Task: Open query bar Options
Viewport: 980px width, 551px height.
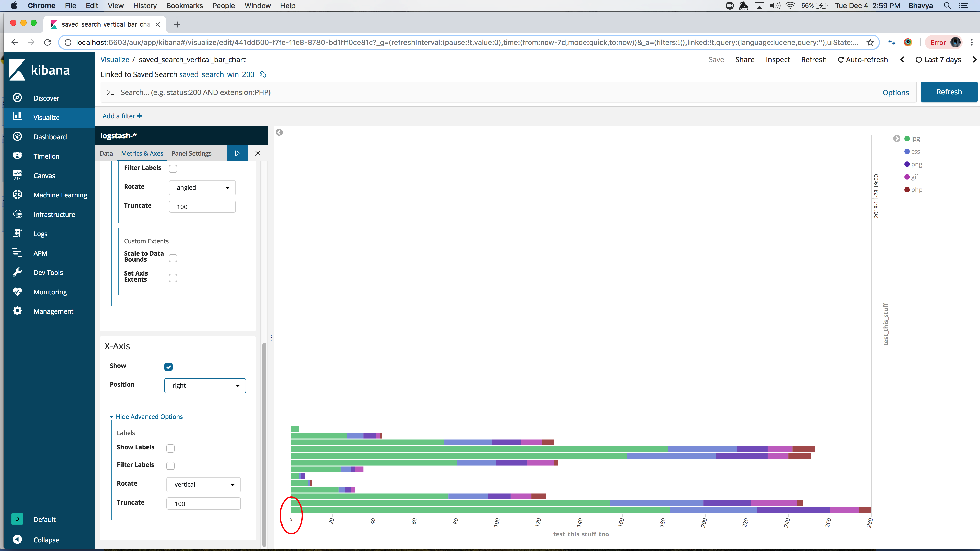Action: click(x=896, y=92)
